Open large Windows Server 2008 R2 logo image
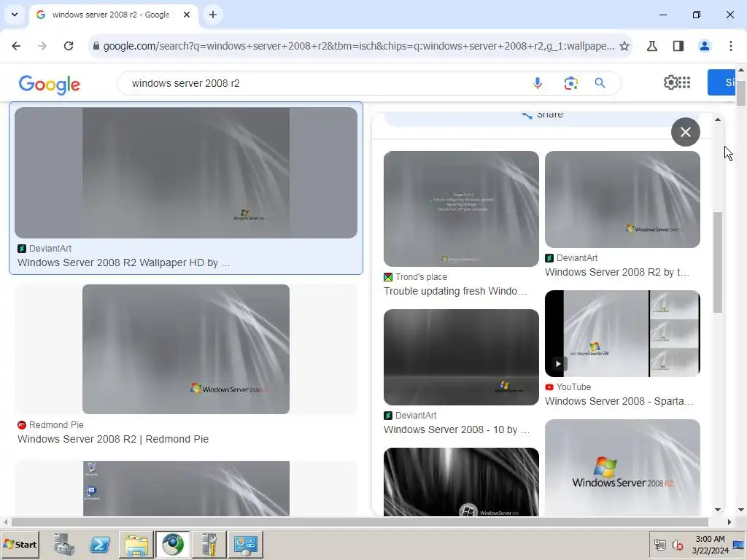 coord(622,467)
